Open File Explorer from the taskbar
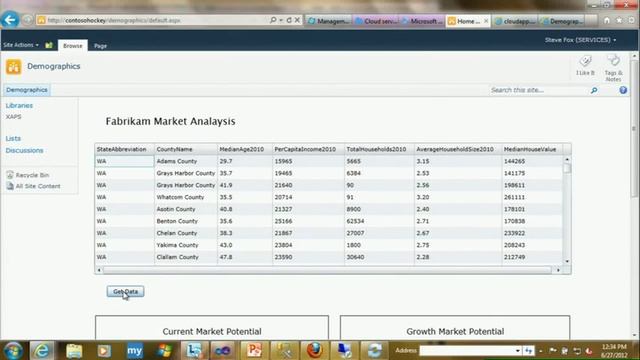This screenshot has height=360, width=640. click(74, 351)
